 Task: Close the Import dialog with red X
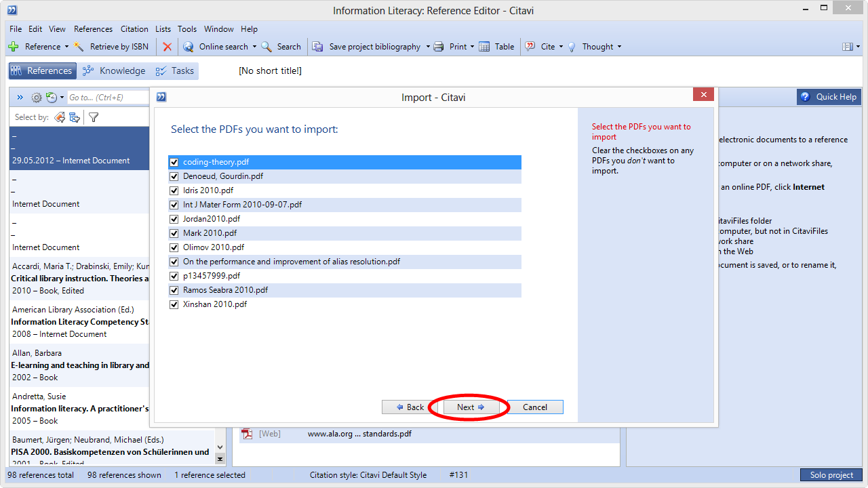pos(703,95)
